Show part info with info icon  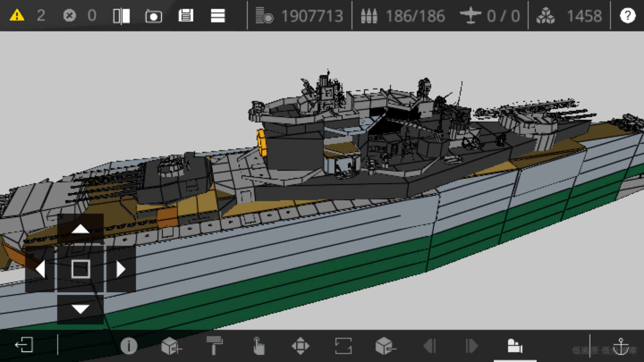129,346
